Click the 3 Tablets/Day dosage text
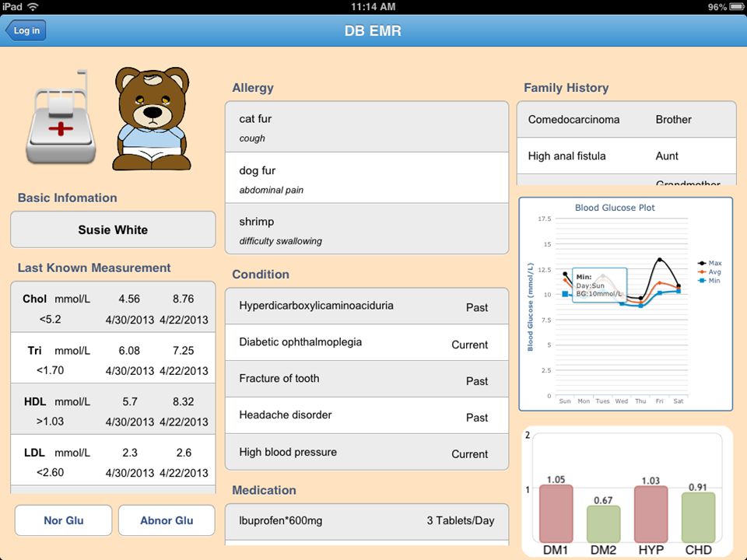The height and width of the screenshot is (560, 747). [460, 520]
